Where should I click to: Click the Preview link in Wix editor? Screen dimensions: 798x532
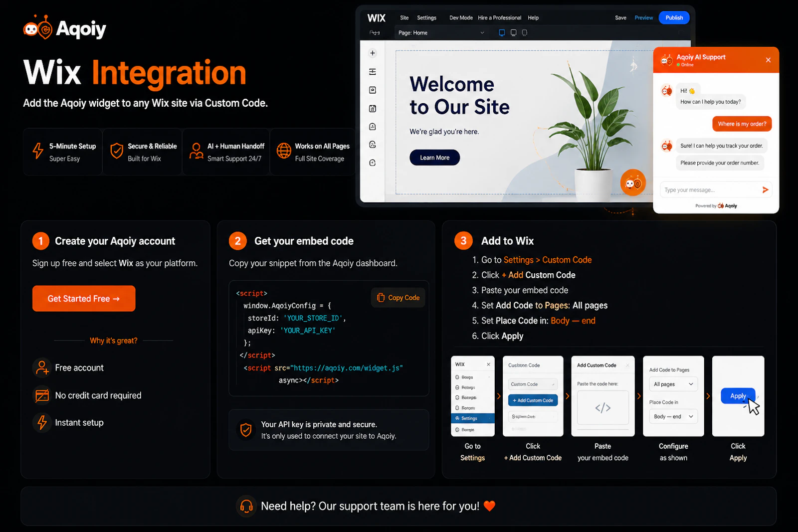point(643,18)
